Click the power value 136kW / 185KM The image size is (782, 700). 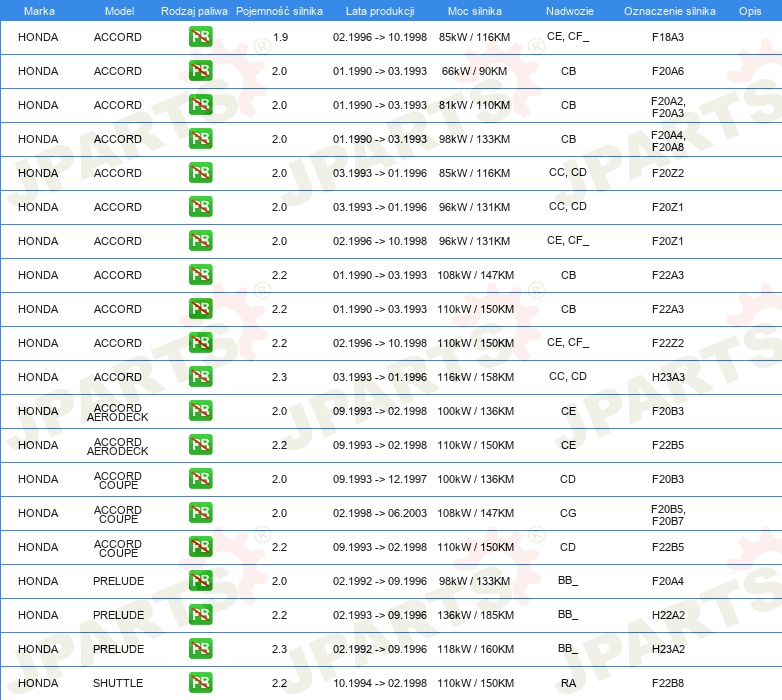tap(475, 615)
